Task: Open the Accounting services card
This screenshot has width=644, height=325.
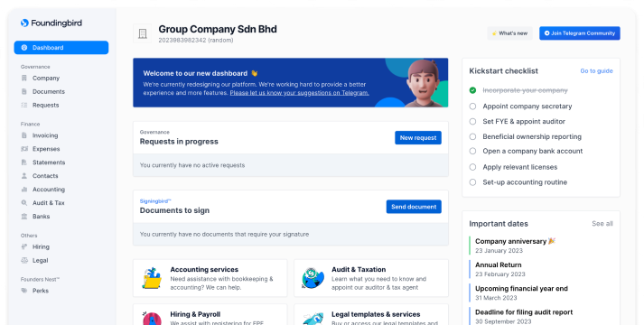Action: [210, 278]
